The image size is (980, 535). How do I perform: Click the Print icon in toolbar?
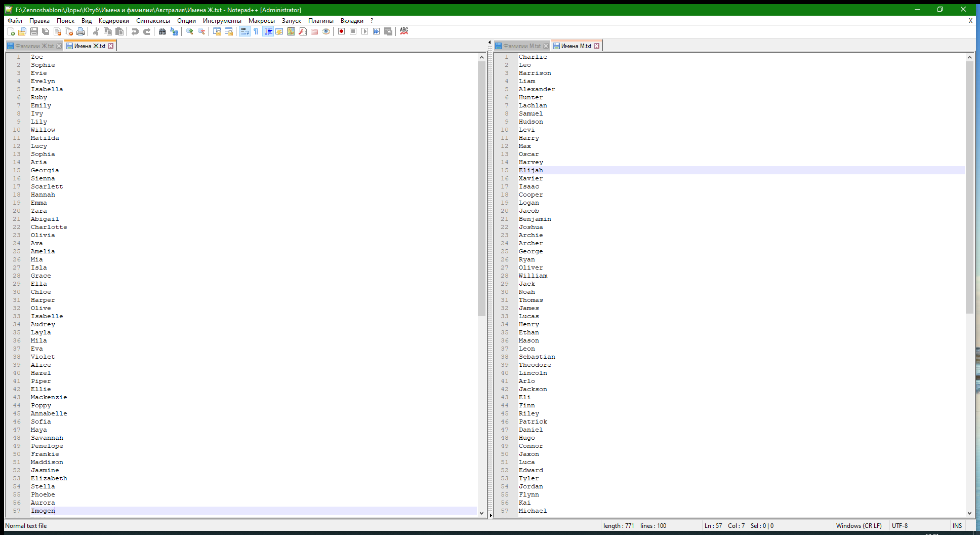tap(80, 31)
